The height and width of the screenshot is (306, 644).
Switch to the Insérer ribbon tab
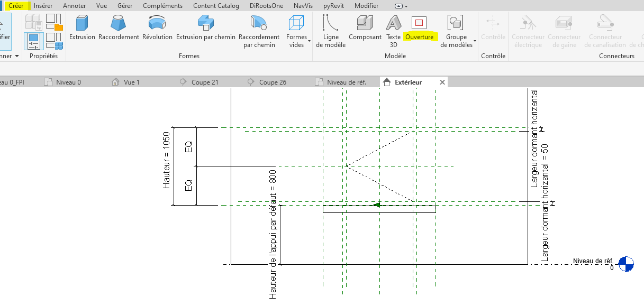coord(43,6)
